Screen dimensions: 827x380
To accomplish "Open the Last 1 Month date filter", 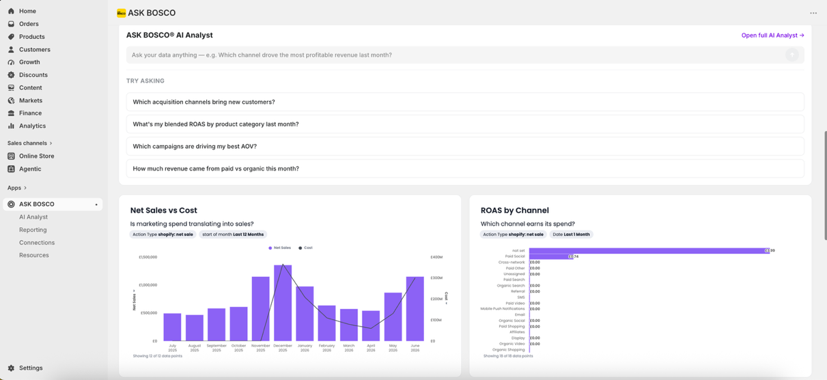I will click(571, 234).
